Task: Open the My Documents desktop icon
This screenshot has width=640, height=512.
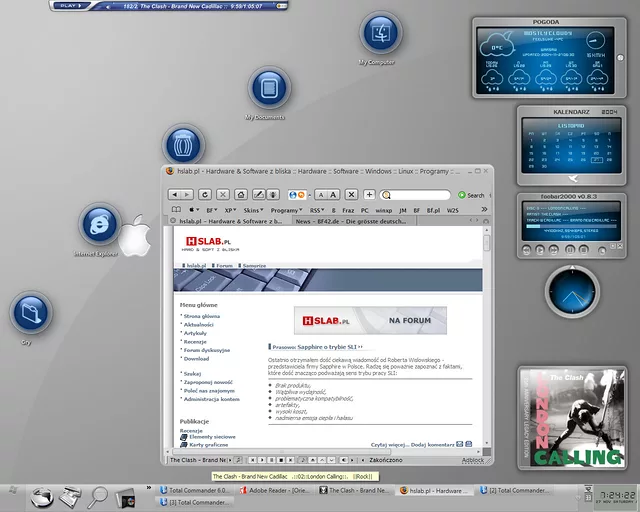Action: pos(269,88)
